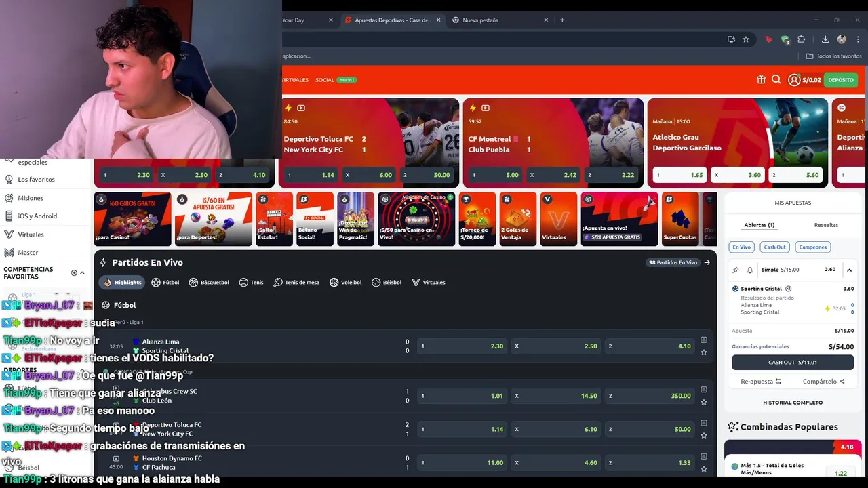The image size is (868, 488).
Task: Favorite the Houston Dynamo match with star
Action: (704, 469)
